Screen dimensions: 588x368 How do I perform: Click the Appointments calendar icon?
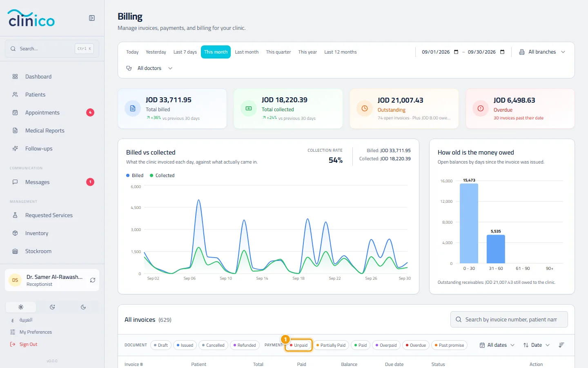click(x=15, y=112)
